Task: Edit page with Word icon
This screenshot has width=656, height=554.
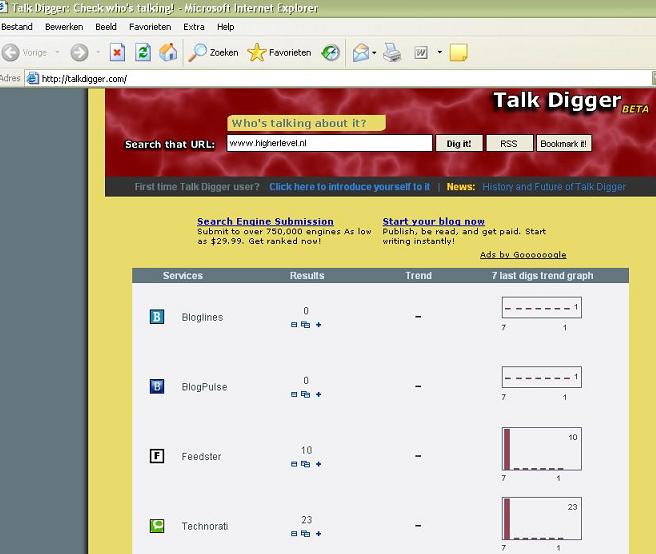Action: coord(421,53)
